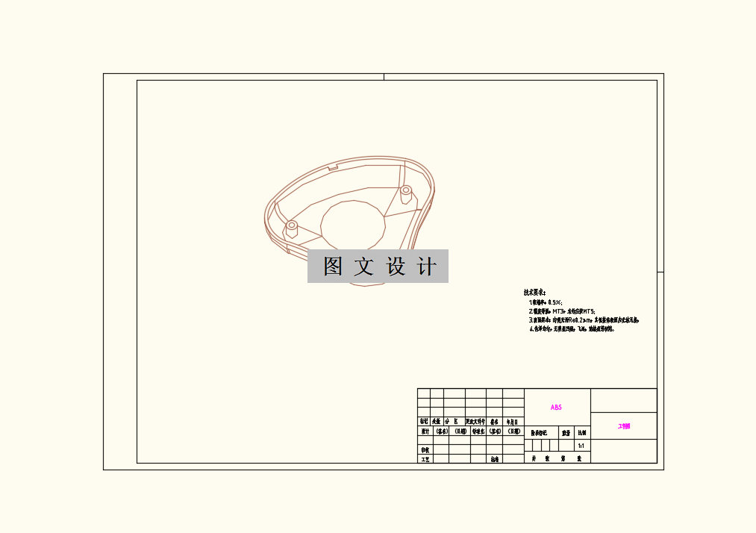Click requirement line 4 in the notes
This screenshot has height=533, width=756.
tap(572, 329)
